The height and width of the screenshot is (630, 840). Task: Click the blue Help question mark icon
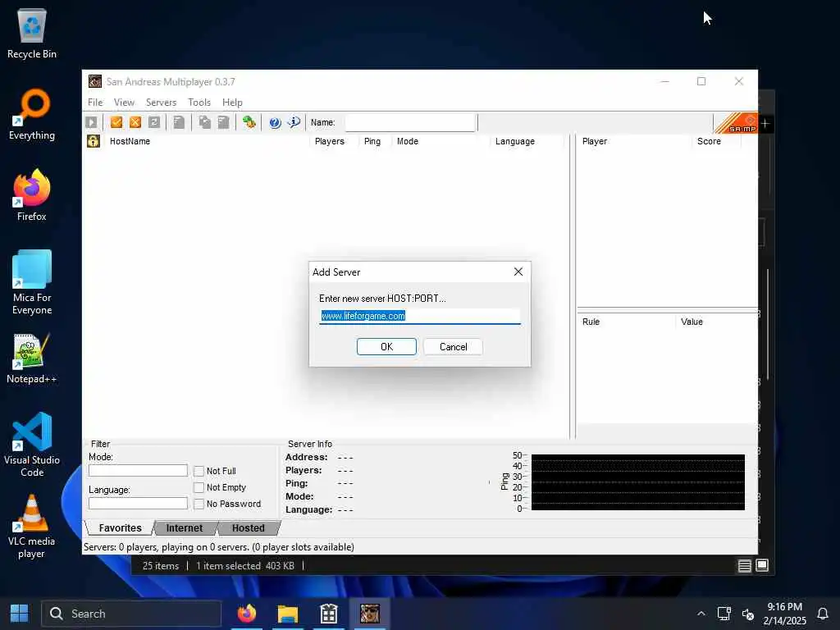point(275,123)
